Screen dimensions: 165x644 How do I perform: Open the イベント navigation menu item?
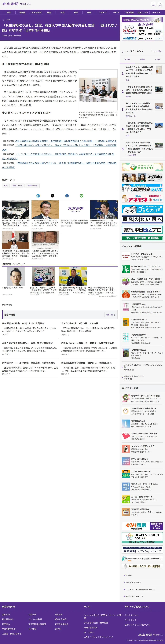pyautogui.click(x=156, y=12)
